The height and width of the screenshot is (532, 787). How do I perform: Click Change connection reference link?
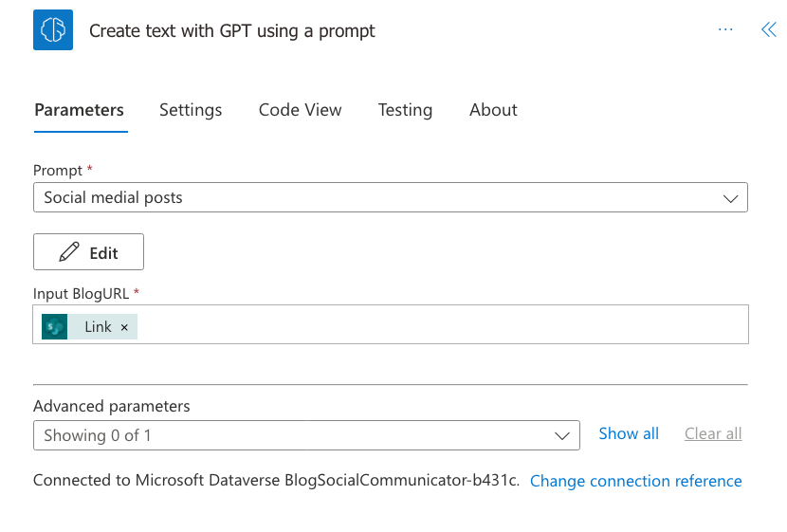635,481
